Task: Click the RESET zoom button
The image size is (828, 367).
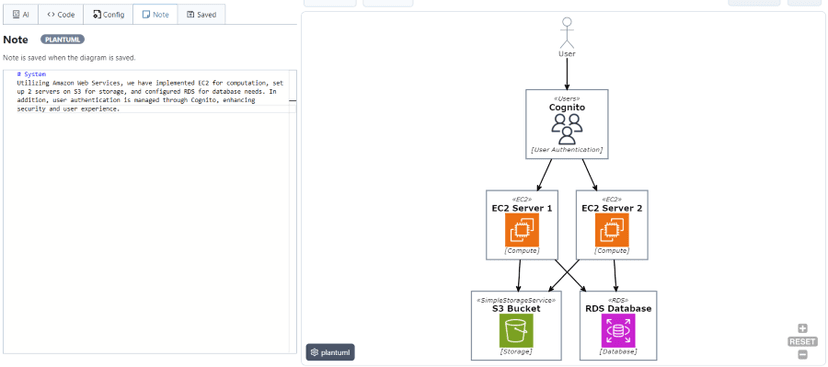Action: pos(802,342)
